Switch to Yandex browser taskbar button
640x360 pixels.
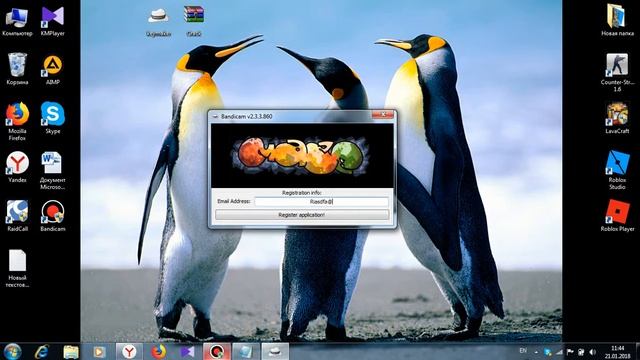point(129,351)
